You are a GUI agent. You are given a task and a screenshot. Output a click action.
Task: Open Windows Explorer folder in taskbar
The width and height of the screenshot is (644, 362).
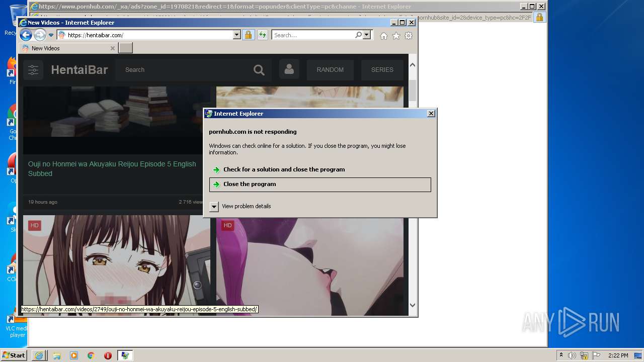(56, 355)
